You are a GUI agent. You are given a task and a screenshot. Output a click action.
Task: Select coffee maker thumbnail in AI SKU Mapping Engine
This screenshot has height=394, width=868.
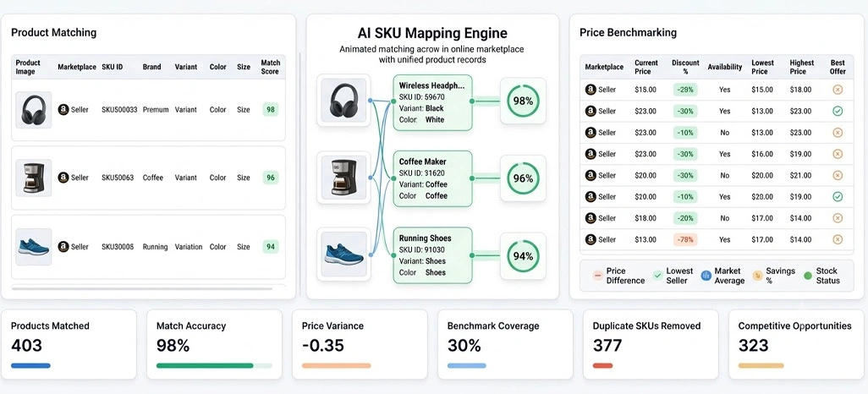343,178
